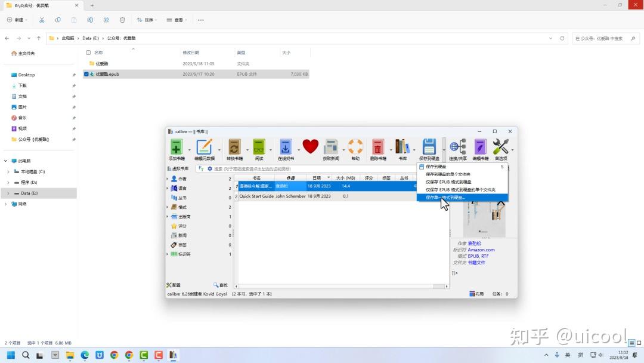Click Rename icon in File Explorer toolbar
Viewport: 644px width, 363px height.
coord(90,20)
